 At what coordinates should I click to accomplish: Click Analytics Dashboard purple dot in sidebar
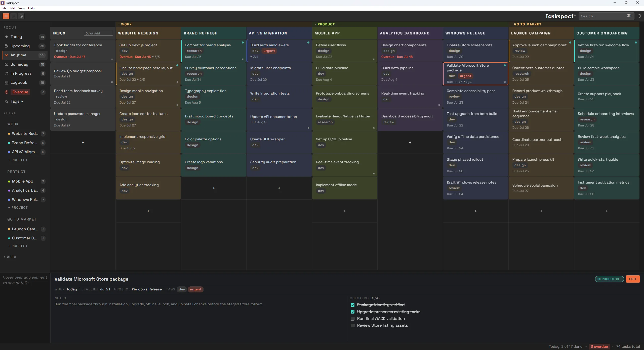[x=9, y=191]
